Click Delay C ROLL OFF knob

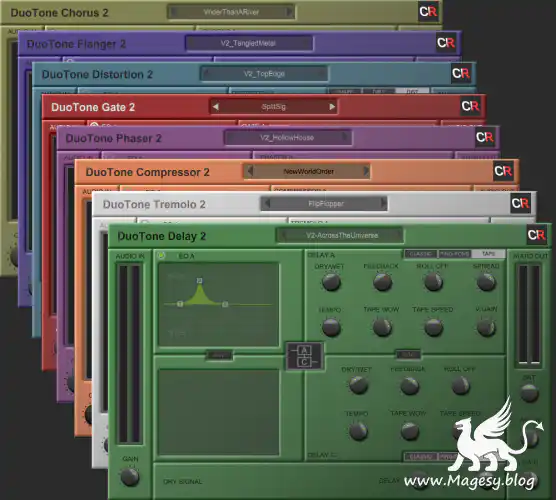coord(461,385)
